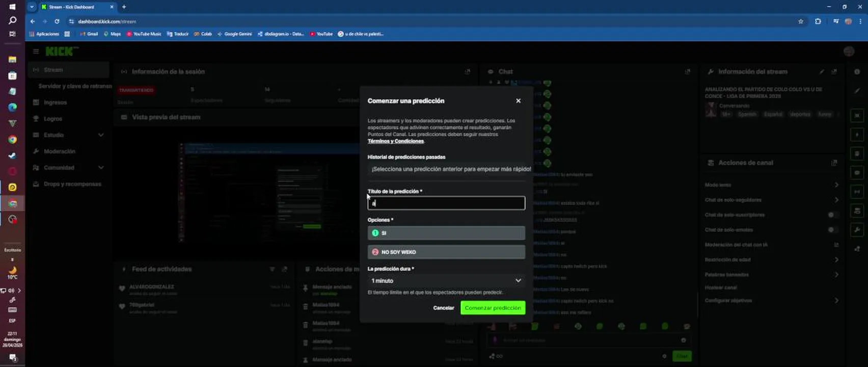This screenshot has height=367, width=868.
Task: Pop out the Información del stream panel
Action: click(x=834, y=72)
